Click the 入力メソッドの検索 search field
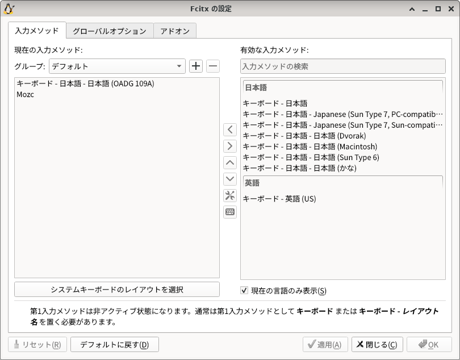This screenshot has height=360, width=460. click(x=343, y=66)
